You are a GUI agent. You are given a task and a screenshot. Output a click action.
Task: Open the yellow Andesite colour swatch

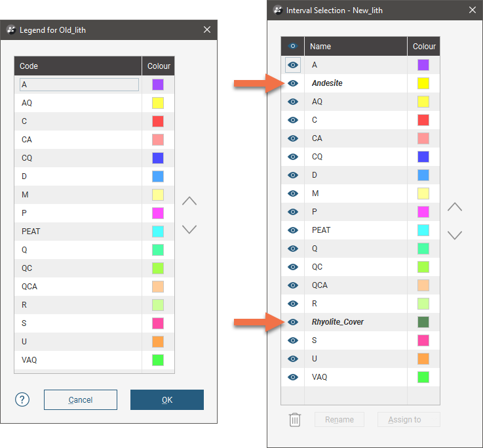click(x=423, y=83)
